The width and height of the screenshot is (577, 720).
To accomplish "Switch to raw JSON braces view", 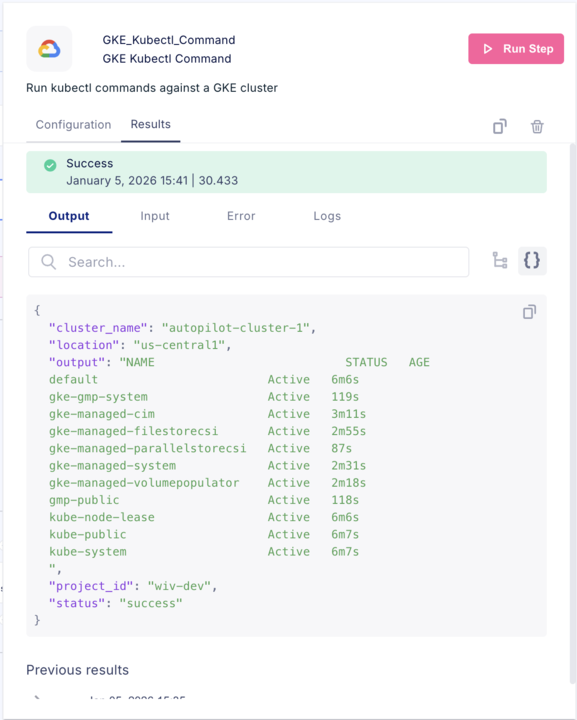I will [532, 260].
